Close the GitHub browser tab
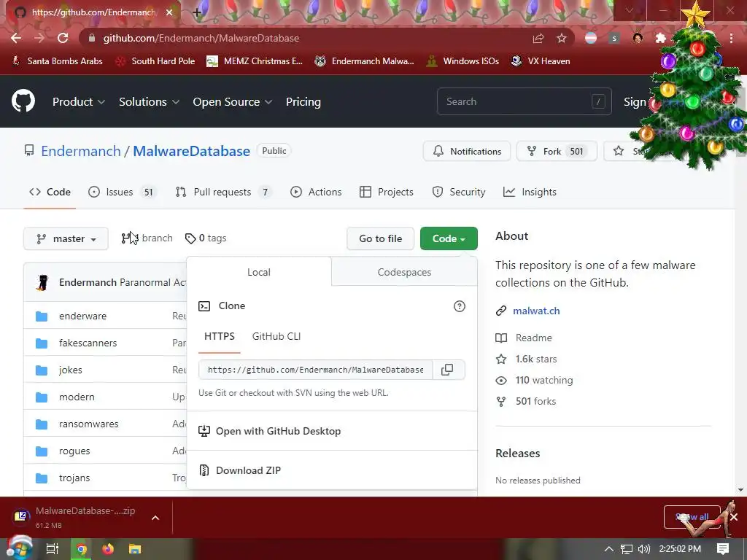The height and width of the screenshot is (560, 747). (169, 12)
